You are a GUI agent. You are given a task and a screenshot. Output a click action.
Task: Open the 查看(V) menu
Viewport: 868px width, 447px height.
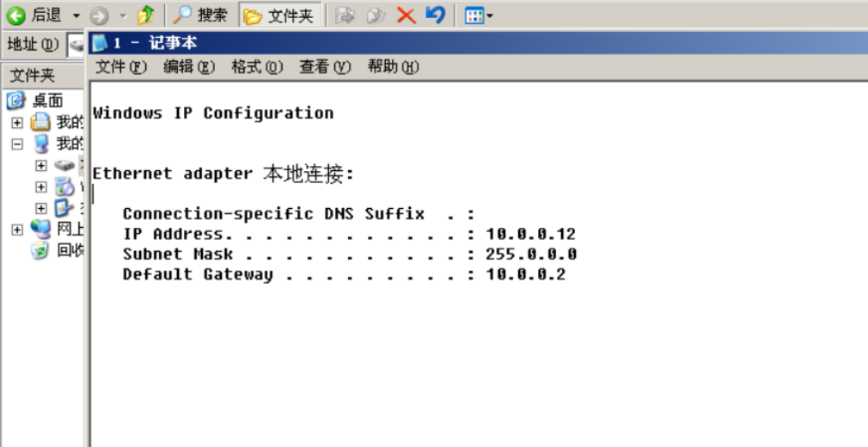[x=325, y=67]
